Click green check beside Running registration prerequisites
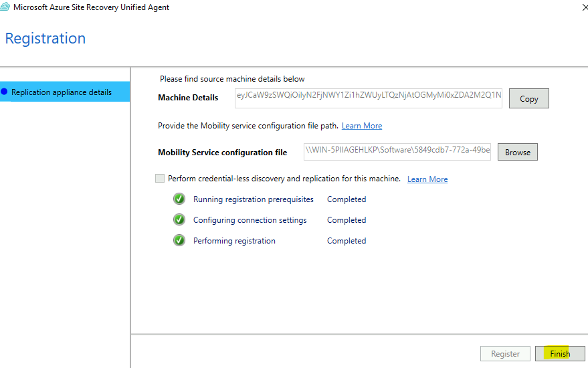 (x=179, y=199)
